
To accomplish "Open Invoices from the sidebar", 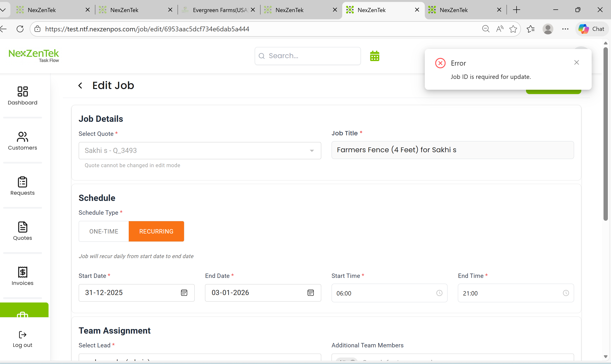I will (x=22, y=276).
